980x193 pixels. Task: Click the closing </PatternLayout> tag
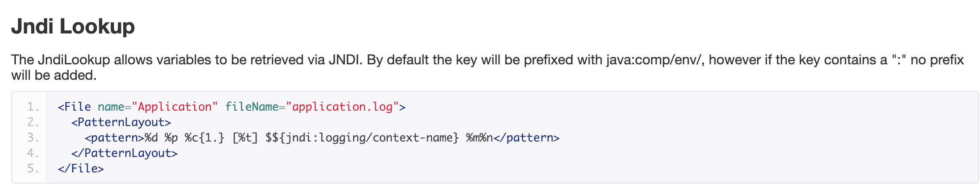(125, 153)
